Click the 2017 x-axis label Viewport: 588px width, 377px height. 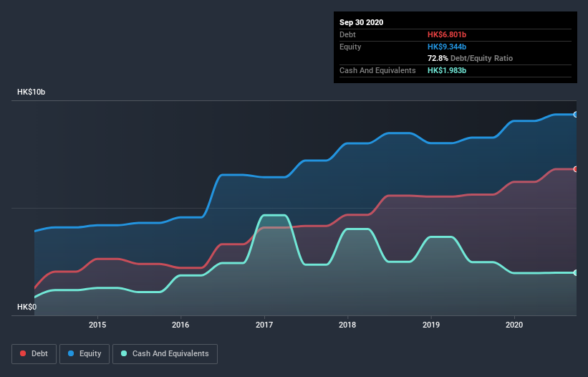coord(264,325)
